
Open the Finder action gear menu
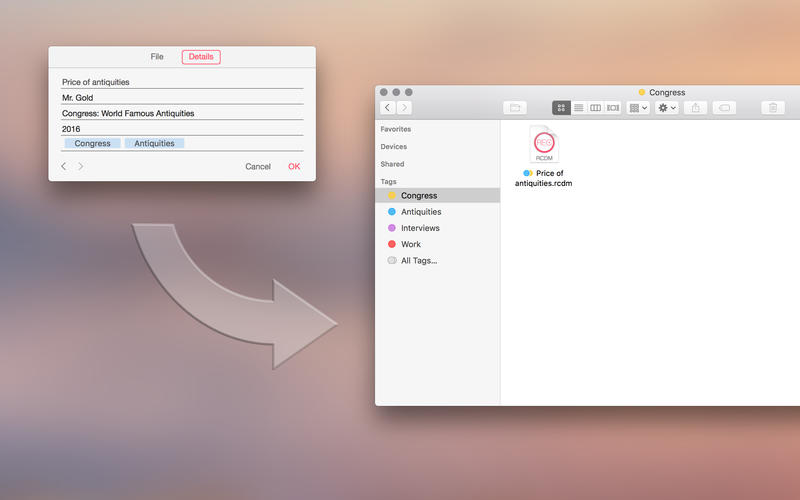click(667, 108)
